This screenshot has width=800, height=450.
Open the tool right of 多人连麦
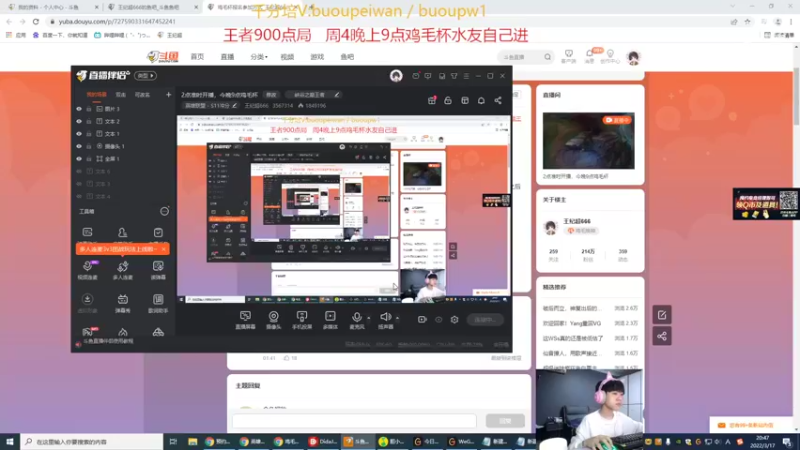(x=158, y=269)
